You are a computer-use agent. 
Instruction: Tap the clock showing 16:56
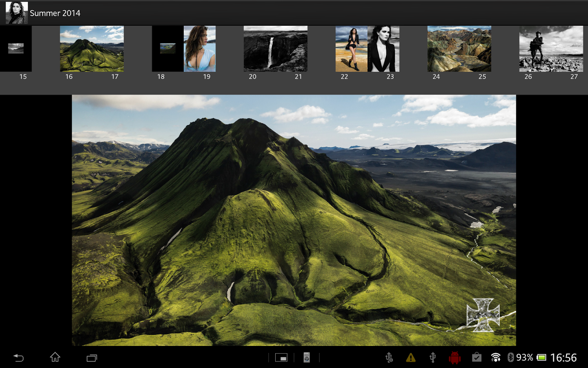[x=563, y=358]
